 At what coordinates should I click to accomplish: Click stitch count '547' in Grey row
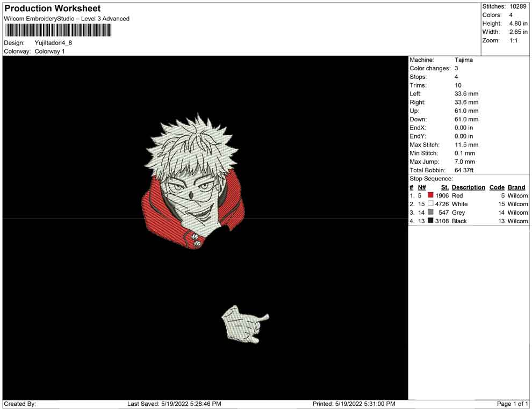coord(444,213)
